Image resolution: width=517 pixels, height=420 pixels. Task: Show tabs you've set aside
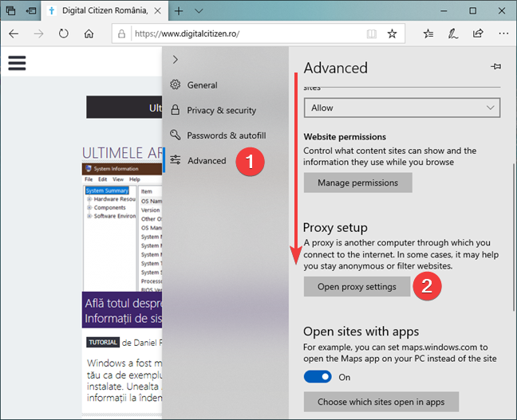point(10,11)
